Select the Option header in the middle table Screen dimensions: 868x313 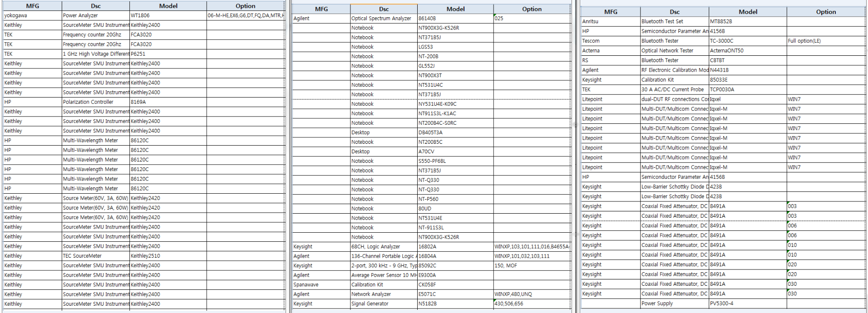coord(532,9)
